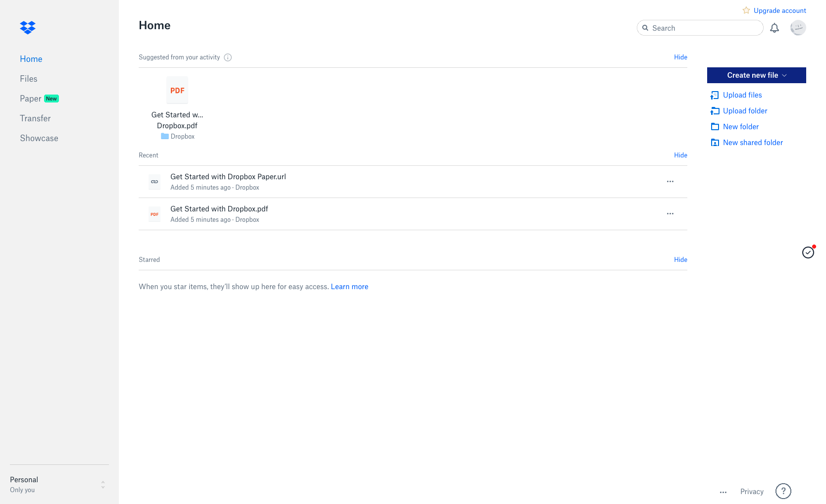
Task: Click the New folder icon
Action: point(715,127)
